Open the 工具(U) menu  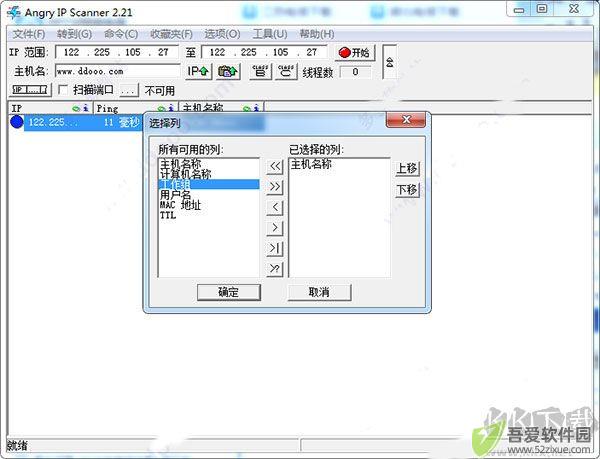(x=270, y=34)
